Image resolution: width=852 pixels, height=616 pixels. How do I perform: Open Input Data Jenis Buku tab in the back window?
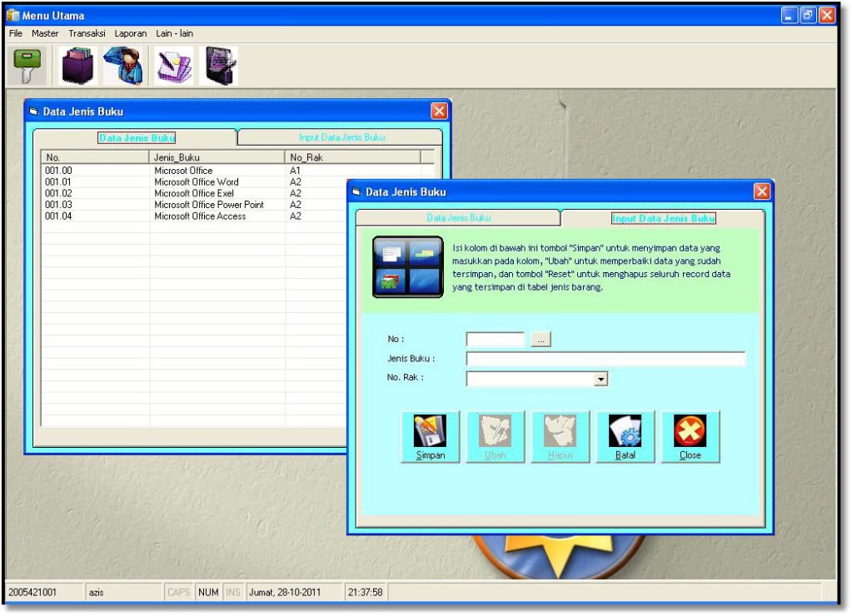341,137
